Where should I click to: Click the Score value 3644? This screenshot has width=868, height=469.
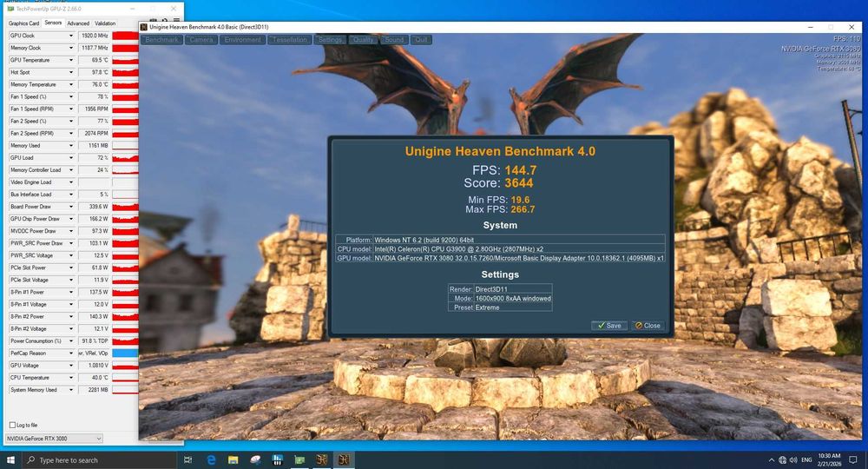pyautogui.click(x=519, y=183)
